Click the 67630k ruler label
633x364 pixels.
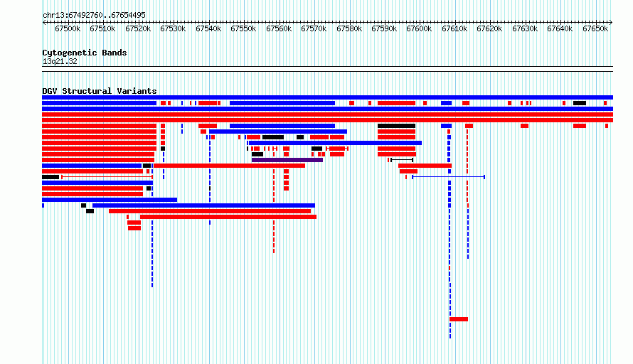point(525,28)
